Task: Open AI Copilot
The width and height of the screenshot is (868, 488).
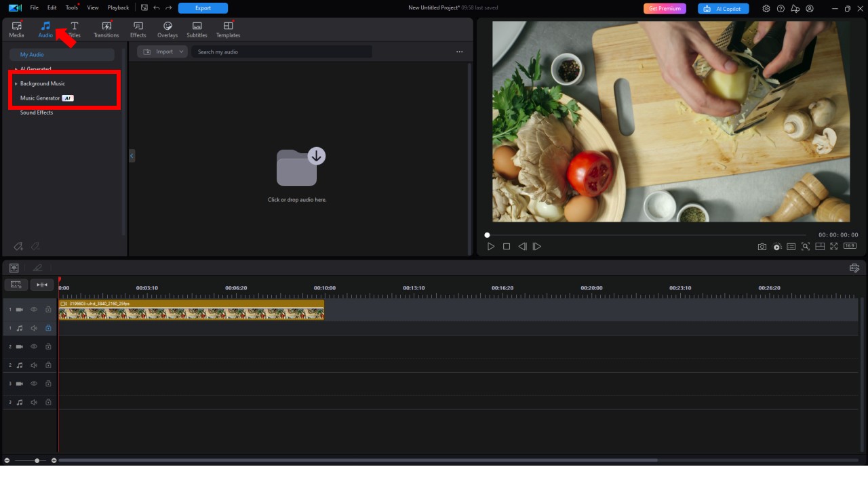Action: 724,9
